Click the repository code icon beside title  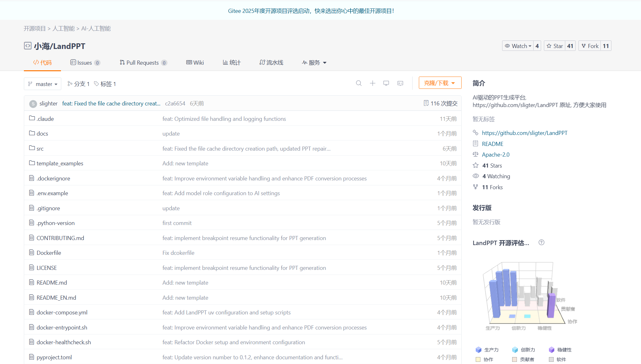[x=28, y=46]
